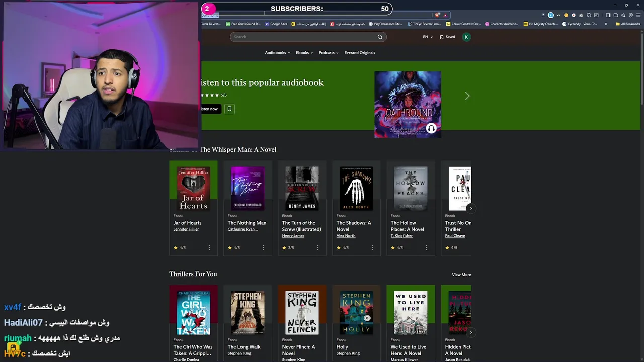The width and height of the screenshot is (644, 362).
Task: Open the K profile avatar
Action: coord(466,37)
